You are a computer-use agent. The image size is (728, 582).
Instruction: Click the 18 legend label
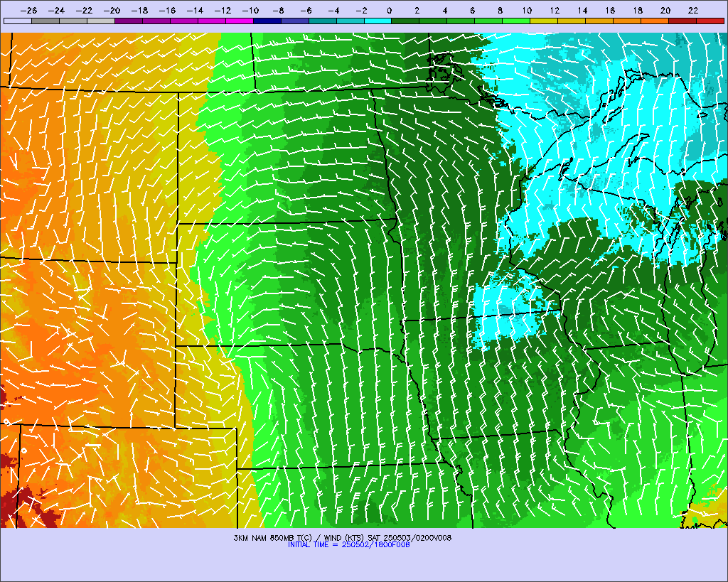click(638, 10)
